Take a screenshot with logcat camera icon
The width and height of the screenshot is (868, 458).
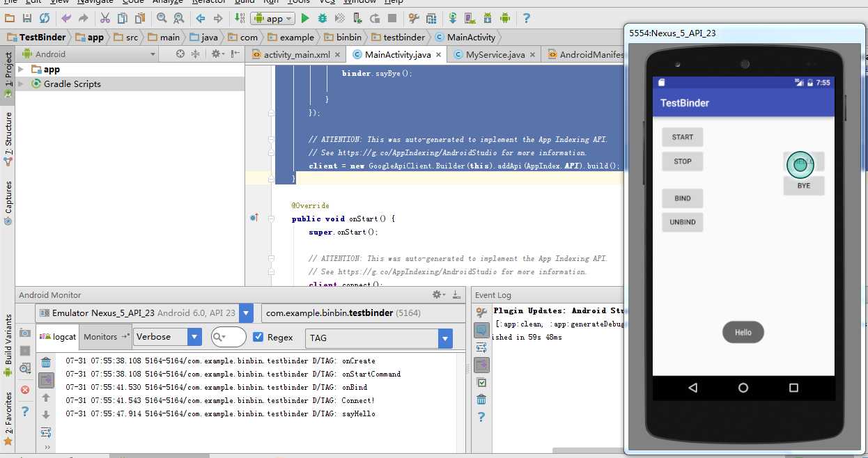point(25,333)
